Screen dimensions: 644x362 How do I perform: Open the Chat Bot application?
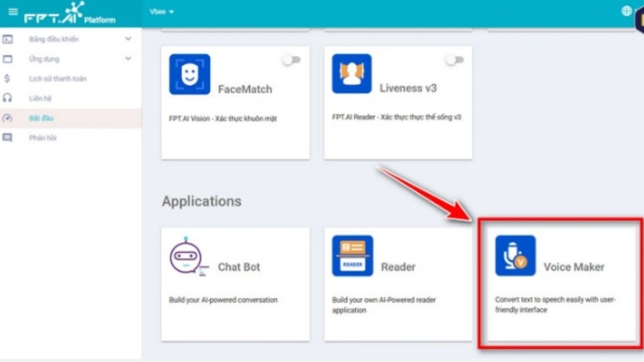(239, 267)
